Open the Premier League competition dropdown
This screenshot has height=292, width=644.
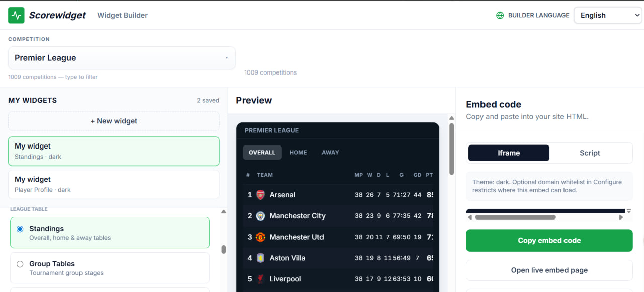coord(122,58)
